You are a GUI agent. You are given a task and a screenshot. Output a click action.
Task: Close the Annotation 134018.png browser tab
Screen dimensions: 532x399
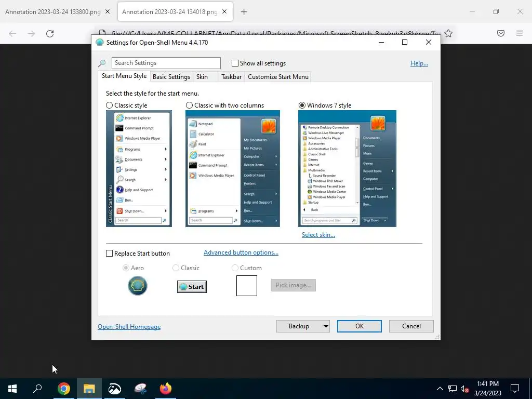point(224,11)
